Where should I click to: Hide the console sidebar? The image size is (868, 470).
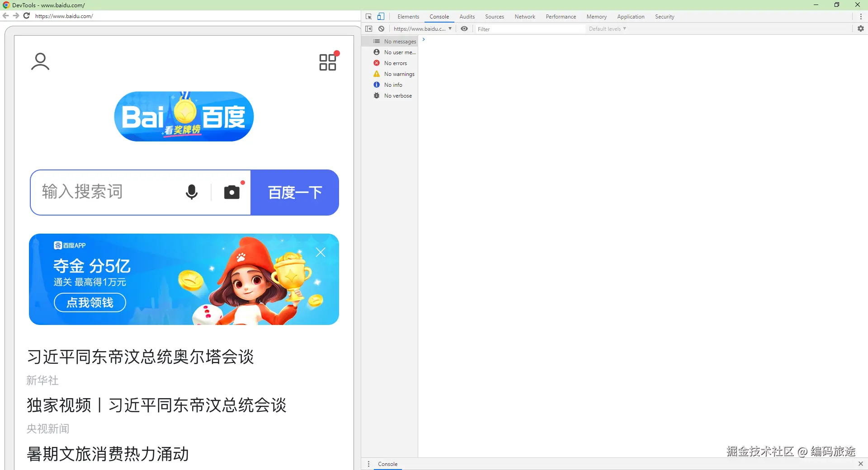(x=369, y=29)
